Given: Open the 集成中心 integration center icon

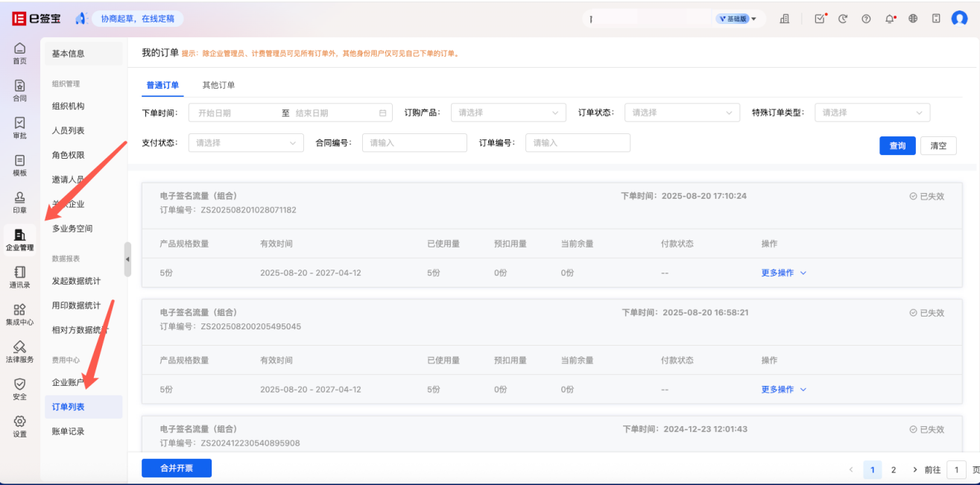Looking at the screenshot, I should tap(19, 314).
